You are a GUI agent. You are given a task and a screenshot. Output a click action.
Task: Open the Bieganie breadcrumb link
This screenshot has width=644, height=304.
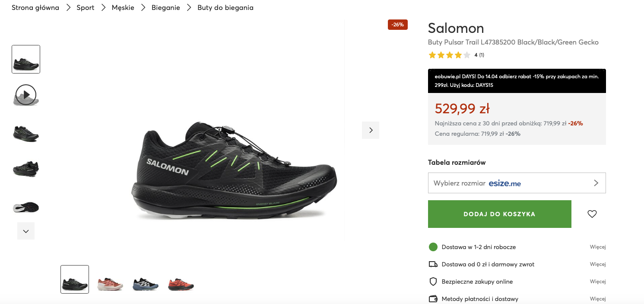(166, 8)
